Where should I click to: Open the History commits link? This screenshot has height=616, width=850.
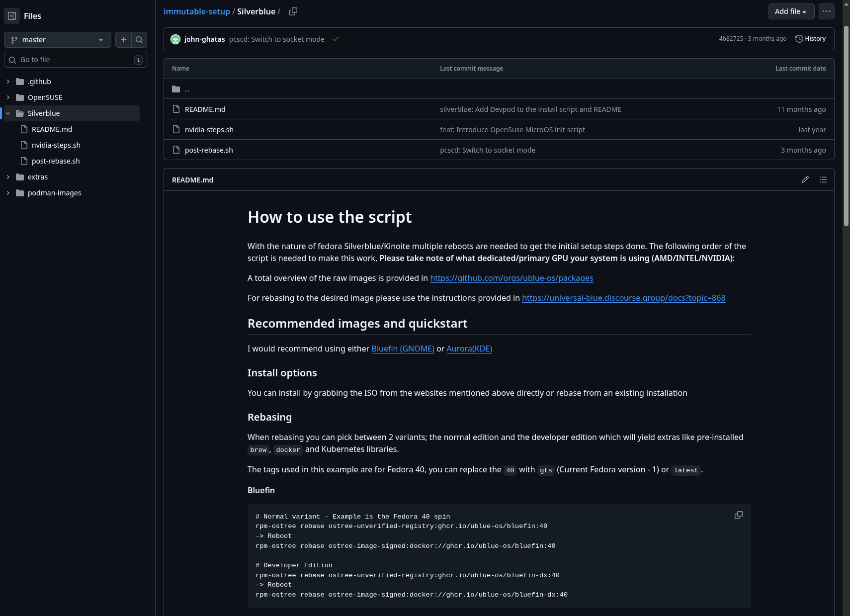coord(810,39)
